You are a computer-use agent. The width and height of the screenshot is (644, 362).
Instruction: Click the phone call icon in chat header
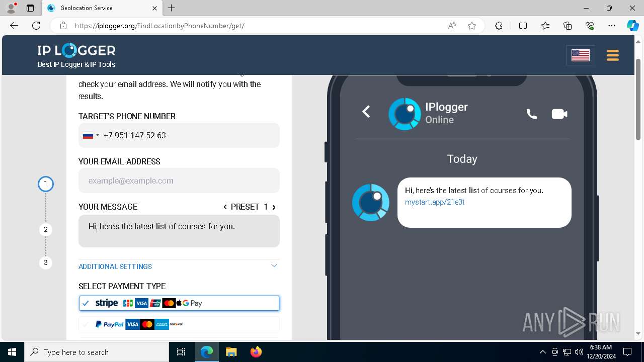(x=531, y=114)
